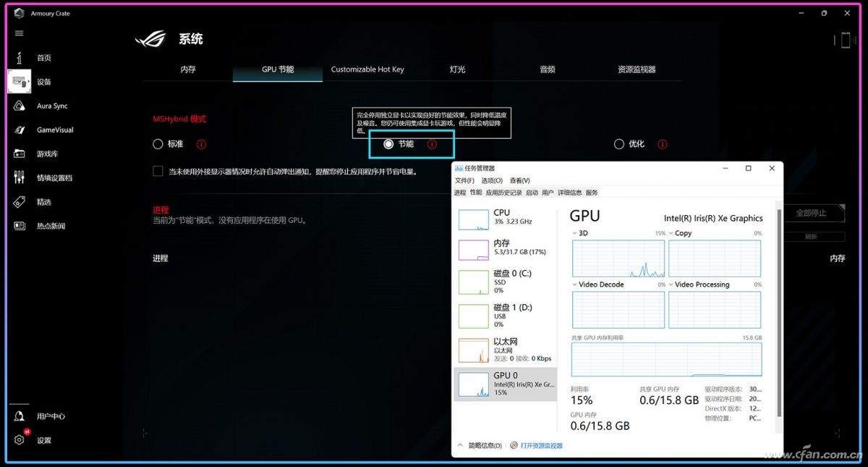Screen dimensions: 868x467
Task: Expand the Video Decode graph dropdown
Action: pyautogui.click(x=575, y=285)
